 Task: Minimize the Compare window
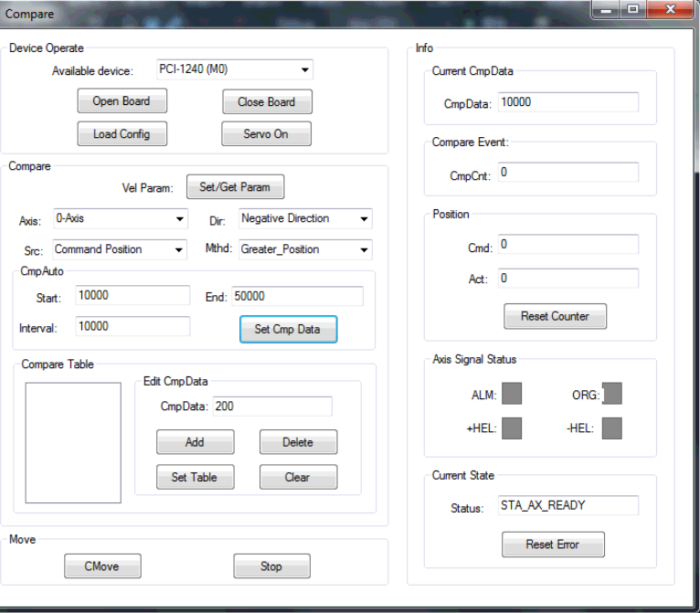point(606,9)
